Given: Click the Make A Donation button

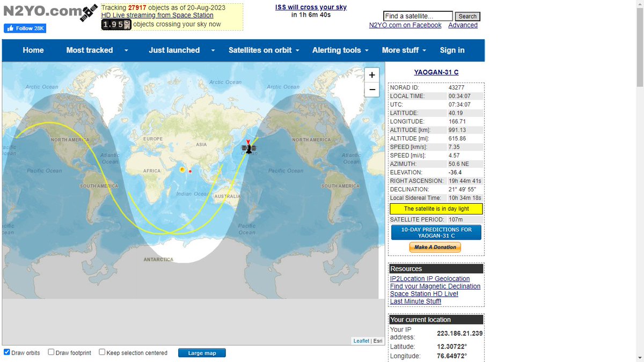Looking at the screenshot, I should coord(435,247).
